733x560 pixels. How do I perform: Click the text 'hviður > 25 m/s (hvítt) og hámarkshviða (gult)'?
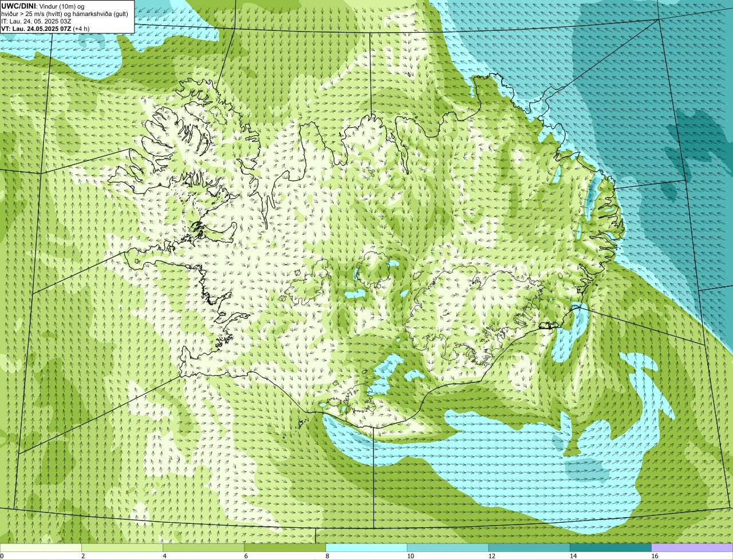pyautogui.click(x=65, y=14)
